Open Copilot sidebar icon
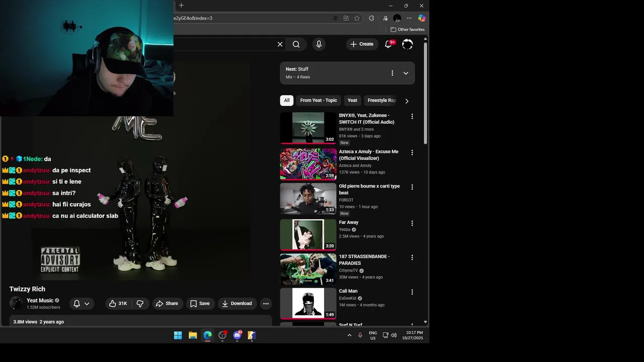Viewport: 644px width, 362px height. click(422, 18)
